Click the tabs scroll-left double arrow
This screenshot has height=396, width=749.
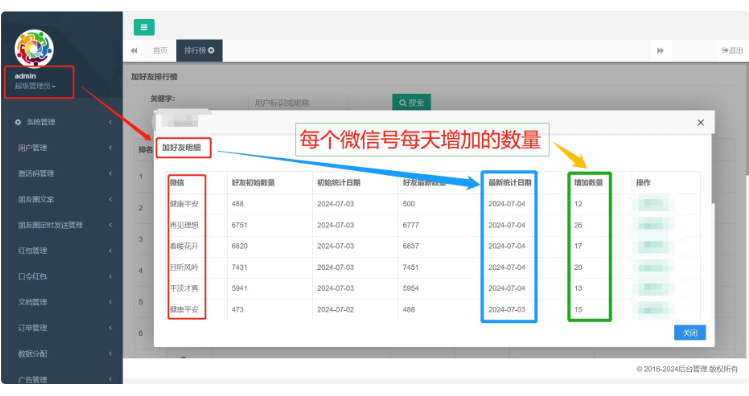(134, 51)
